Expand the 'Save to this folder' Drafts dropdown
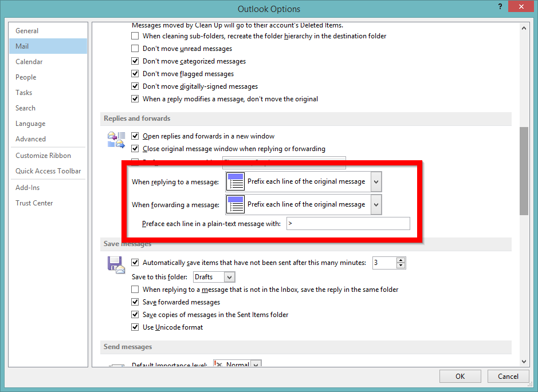This screenshot has height=392, width=538. click(x=230, y=277)
